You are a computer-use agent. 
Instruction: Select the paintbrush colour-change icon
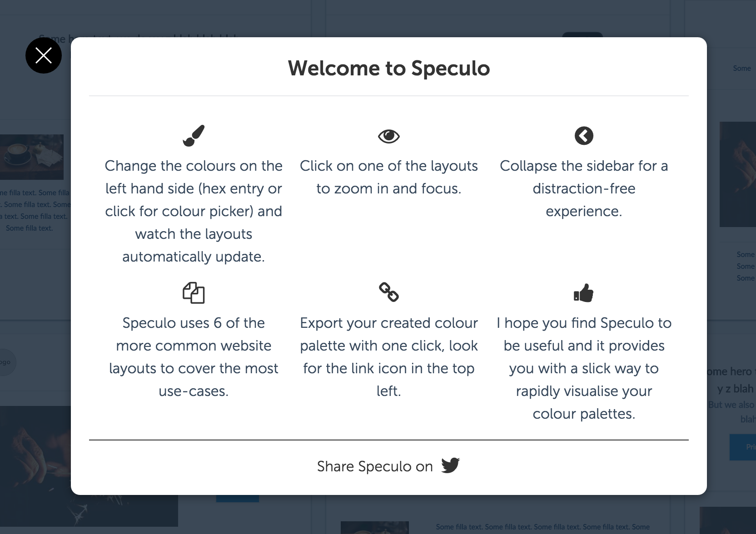[x=194, y=135]
